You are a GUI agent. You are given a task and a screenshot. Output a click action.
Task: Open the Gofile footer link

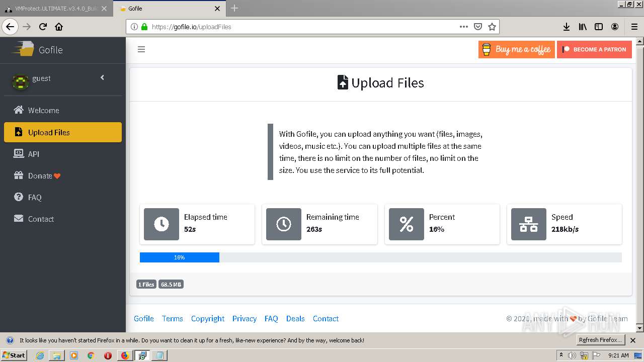point(144,319)
